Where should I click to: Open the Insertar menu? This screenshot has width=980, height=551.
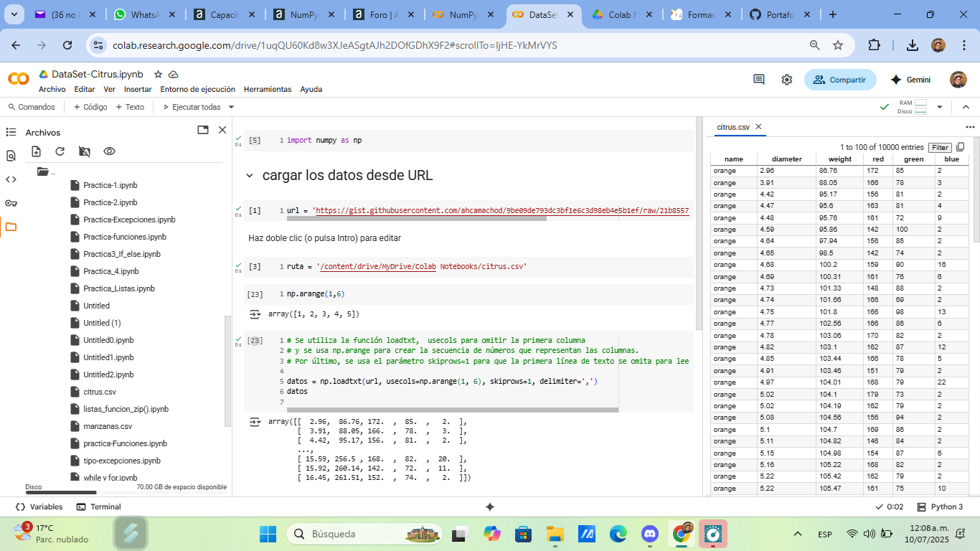click(138, 89)
